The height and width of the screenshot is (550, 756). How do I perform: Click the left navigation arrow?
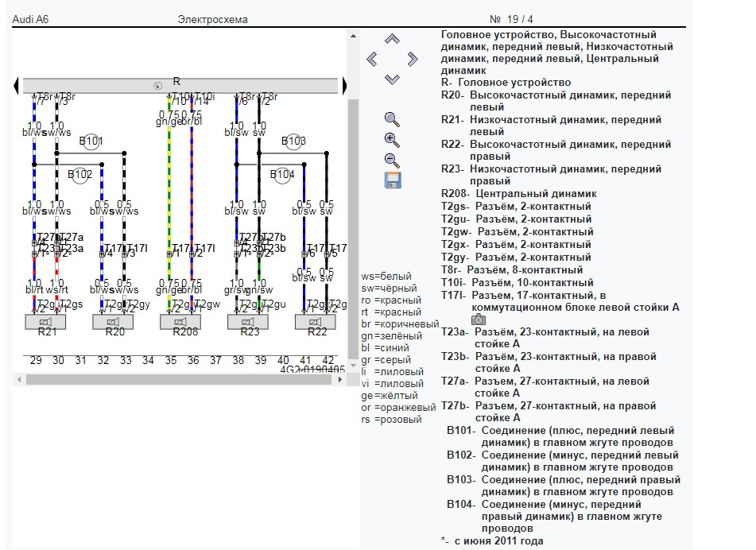click(x=372, y=60)
